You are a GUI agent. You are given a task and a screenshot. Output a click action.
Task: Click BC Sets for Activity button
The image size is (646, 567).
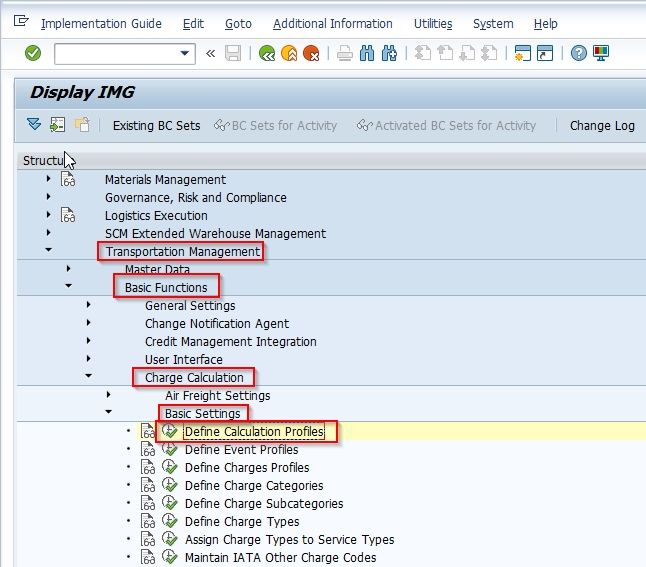pyautogui.click(x=275, y=126)
